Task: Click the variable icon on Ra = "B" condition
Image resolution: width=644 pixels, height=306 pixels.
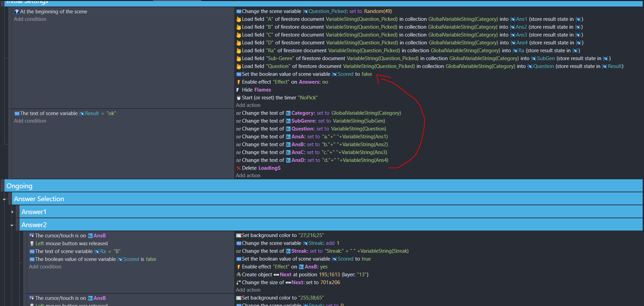Action: (32, 252)
